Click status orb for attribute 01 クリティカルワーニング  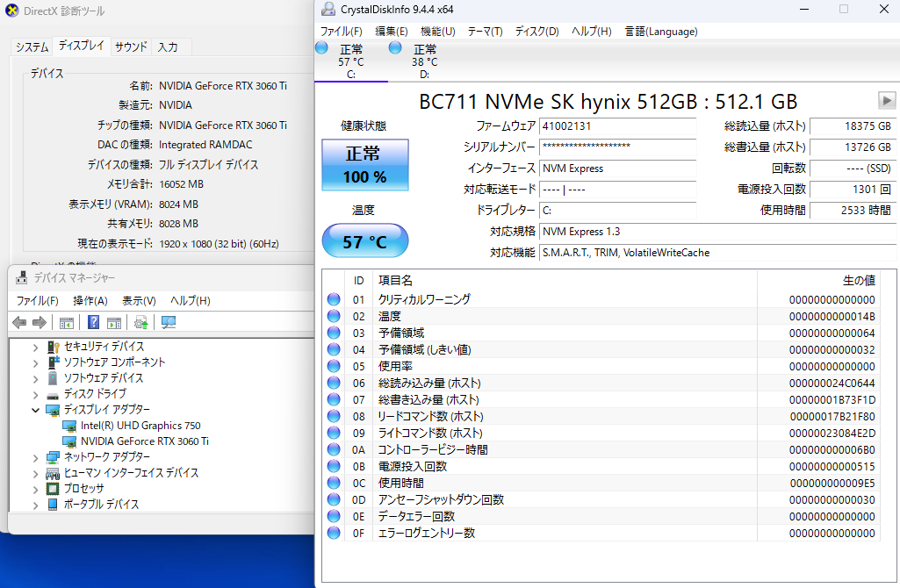click(334, 299)
